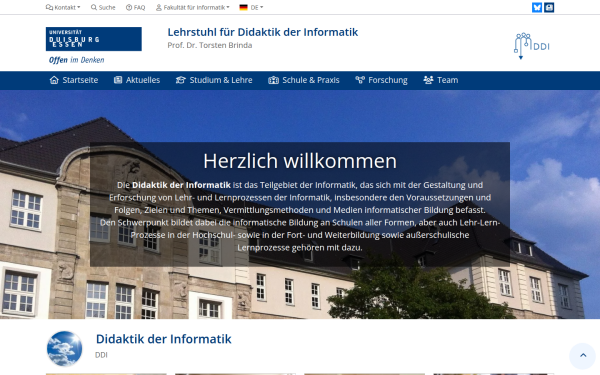Click the home icon next to Startseite
Screen dimensions: 600x375
coord(54,80)
